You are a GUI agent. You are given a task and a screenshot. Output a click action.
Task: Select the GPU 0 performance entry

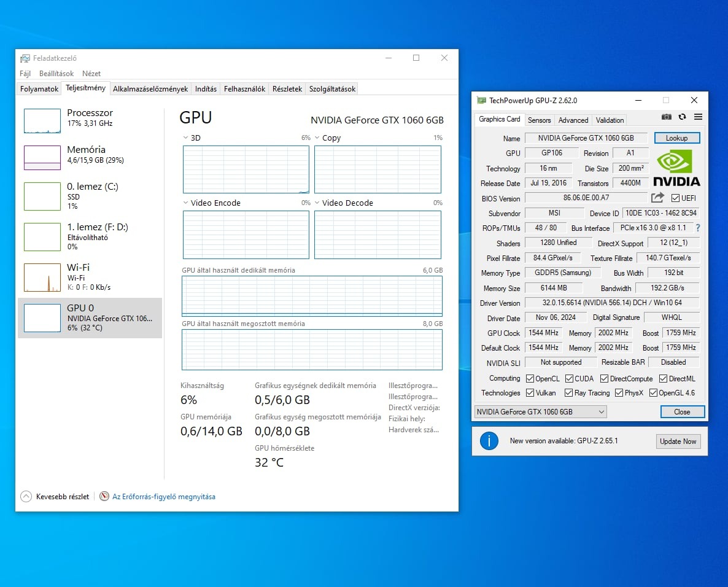[x=90, y=317]
